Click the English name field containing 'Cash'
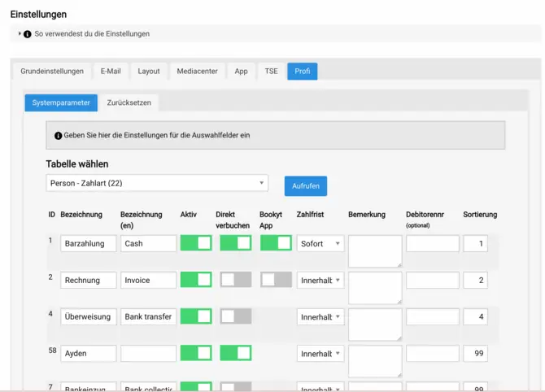 (148, 244)
